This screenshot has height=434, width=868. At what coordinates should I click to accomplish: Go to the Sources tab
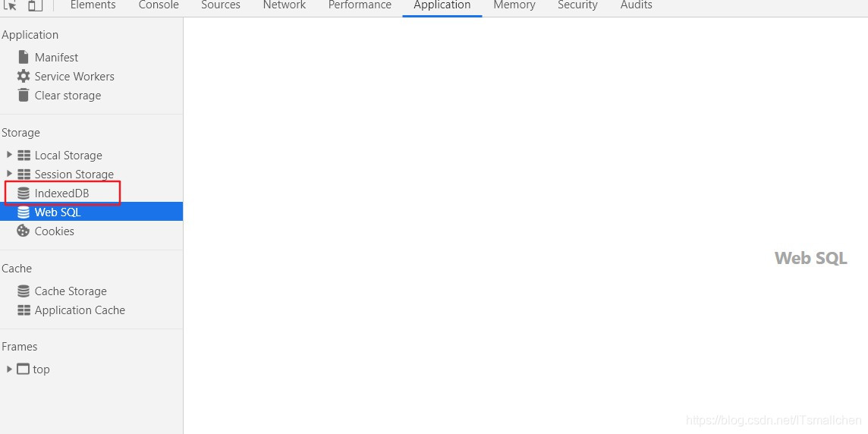[220, 5]
